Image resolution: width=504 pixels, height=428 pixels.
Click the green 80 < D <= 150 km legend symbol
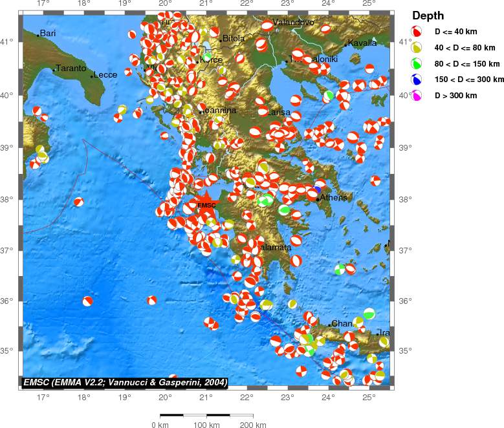(417, 63)
